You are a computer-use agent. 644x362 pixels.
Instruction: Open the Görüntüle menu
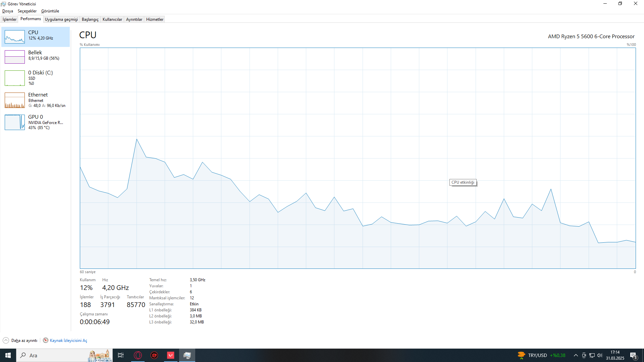tap(50, 11)
